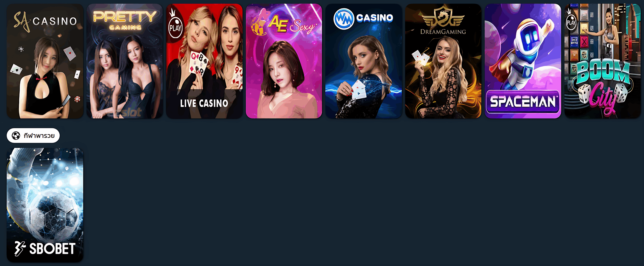
Task: Launch the DreamGaming card
Action: (443, 61)
